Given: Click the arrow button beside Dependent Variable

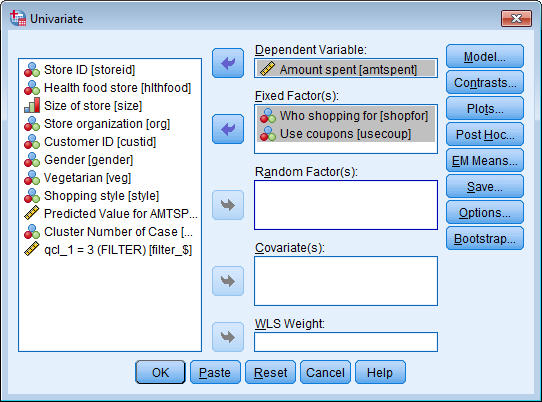Looking at the screenshot, I should click(228, 63).
